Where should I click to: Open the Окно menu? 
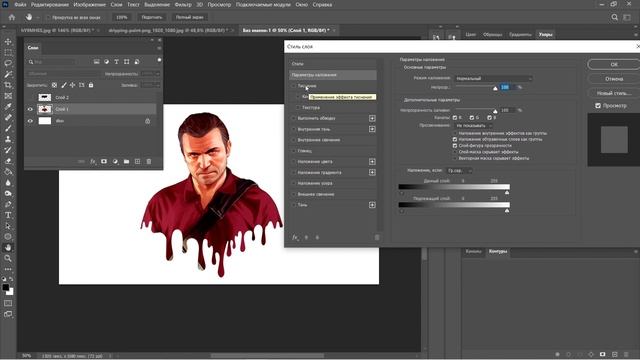(302, 5)
